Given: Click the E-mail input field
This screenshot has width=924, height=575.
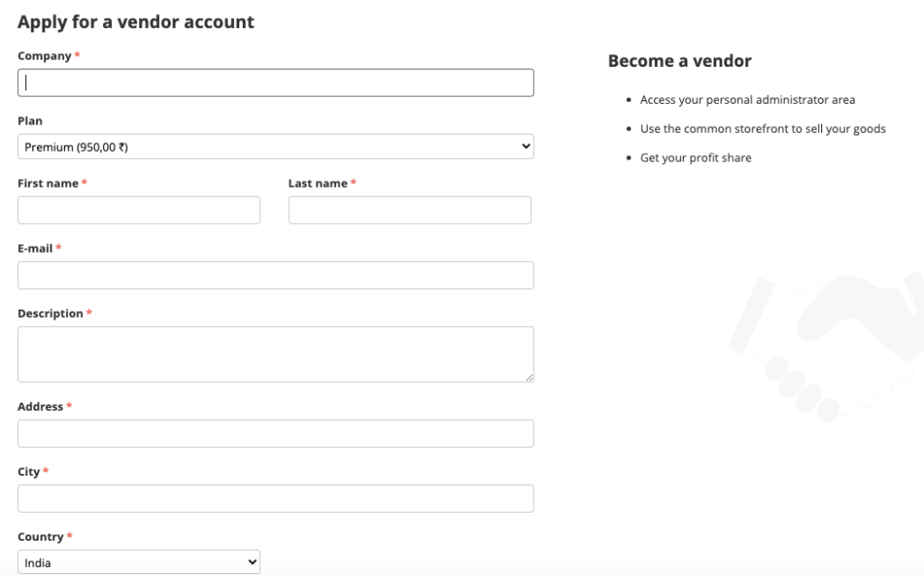Looking at the screenshot, I should pos(275,274).
